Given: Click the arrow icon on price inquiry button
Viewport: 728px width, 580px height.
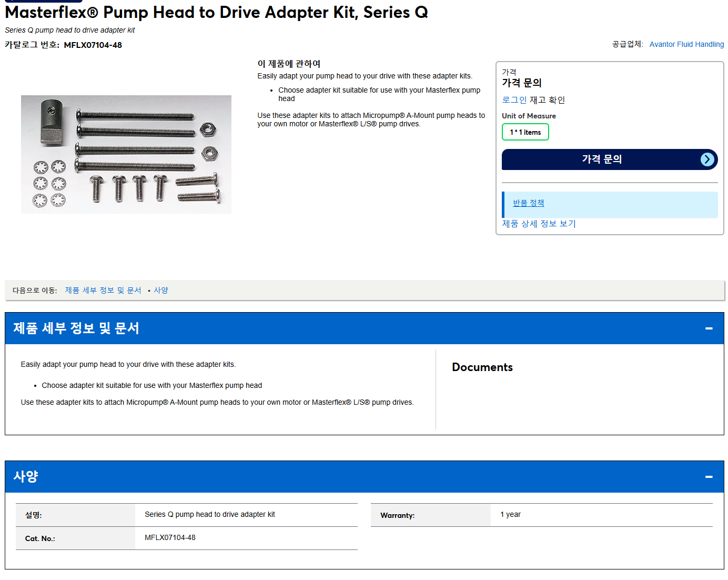Looking at the screenshot, I should tap(707, 159).
